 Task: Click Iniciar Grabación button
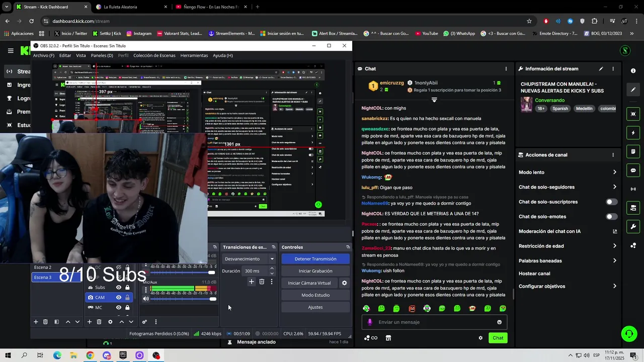pos(315,271)
